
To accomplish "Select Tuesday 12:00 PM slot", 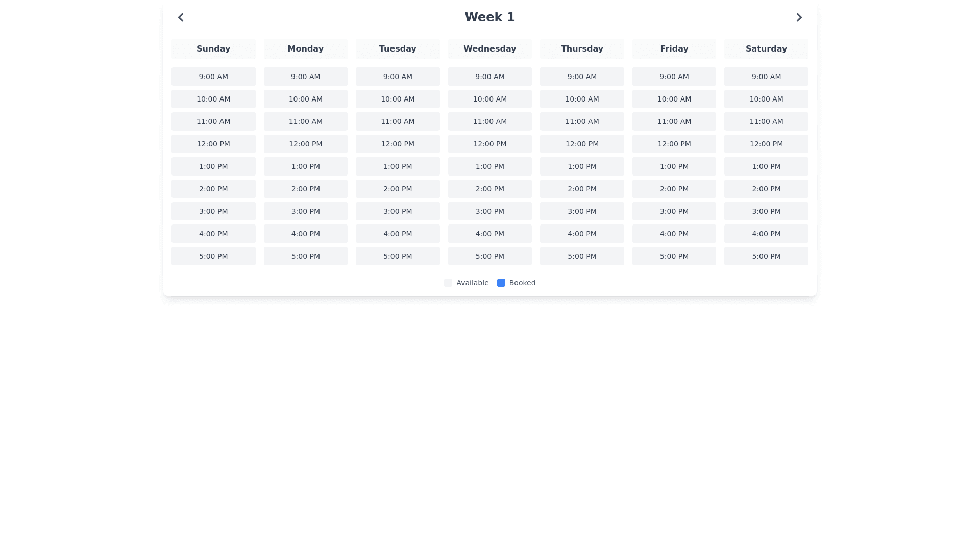I will click(x=398, y=144).
